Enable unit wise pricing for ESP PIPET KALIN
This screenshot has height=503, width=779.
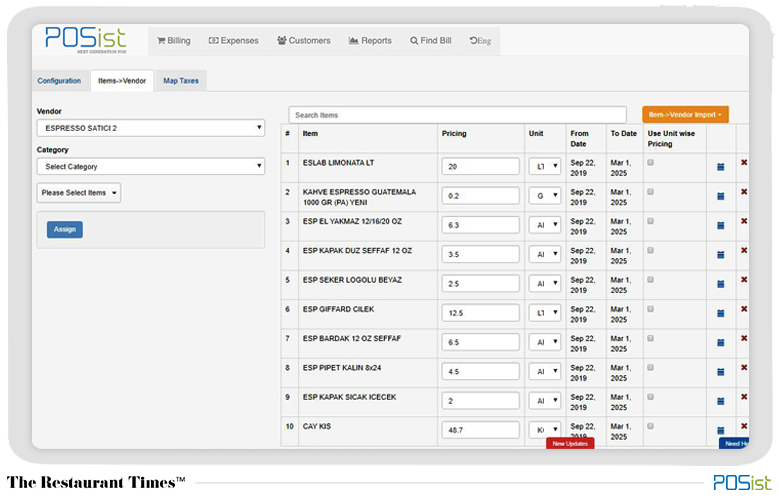(x=650, y=368)
